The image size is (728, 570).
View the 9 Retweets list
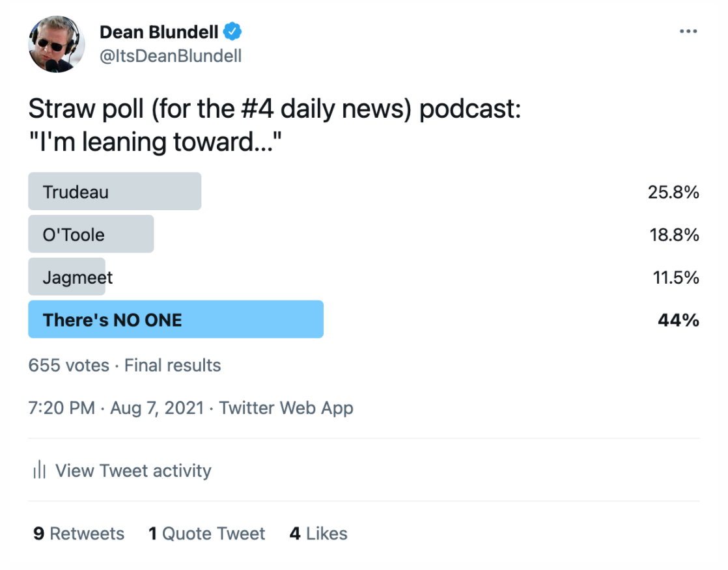pyautogui.click(x=78, y=534)
